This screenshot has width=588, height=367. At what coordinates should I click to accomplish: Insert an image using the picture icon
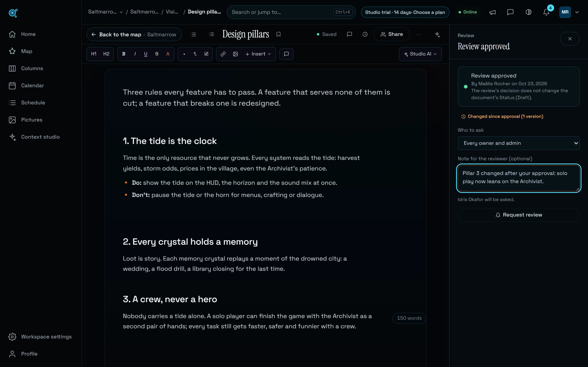tap(235, 54)
